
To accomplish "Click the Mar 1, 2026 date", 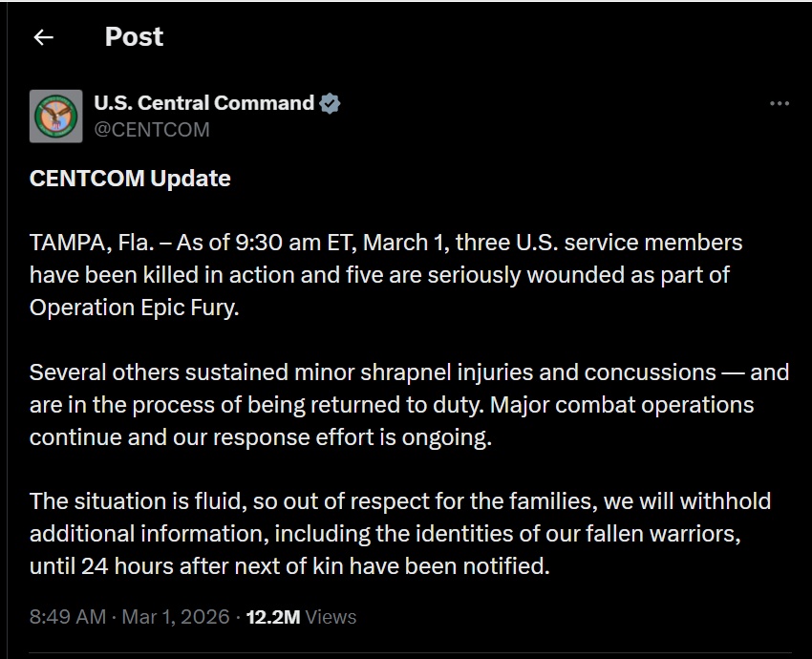I will pyautogui.click(x=174, y=617).
